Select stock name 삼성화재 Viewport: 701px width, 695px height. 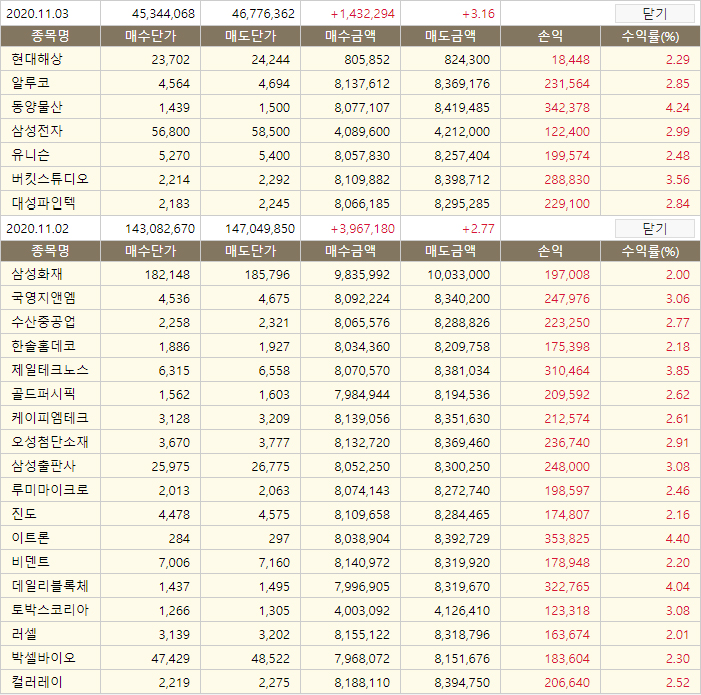37,274
